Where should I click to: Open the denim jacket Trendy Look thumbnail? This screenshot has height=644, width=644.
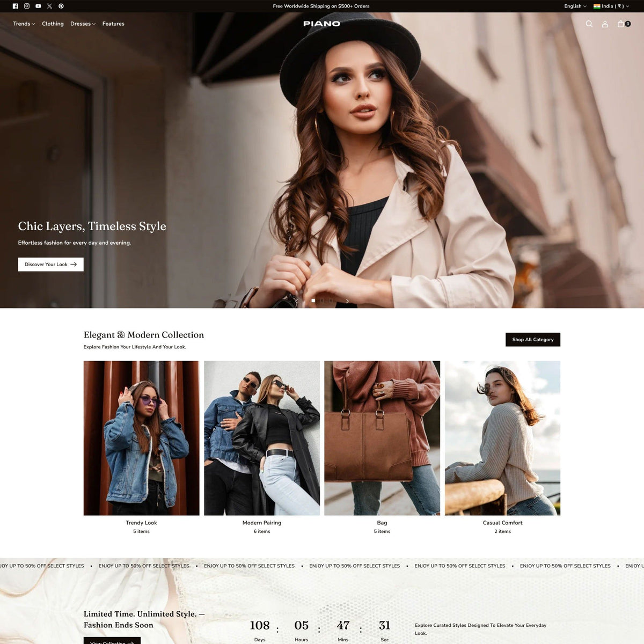(x=142, y=438)
